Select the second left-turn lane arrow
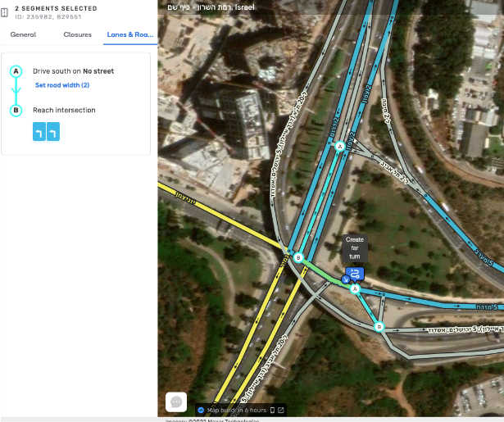 pos(53,131)
